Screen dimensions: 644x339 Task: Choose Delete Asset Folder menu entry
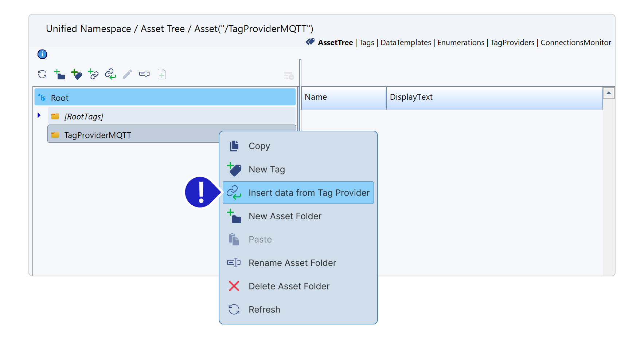(289, 286)
